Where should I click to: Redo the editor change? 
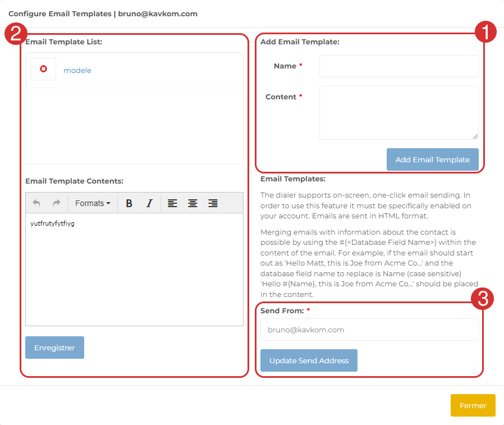point(56,203)
